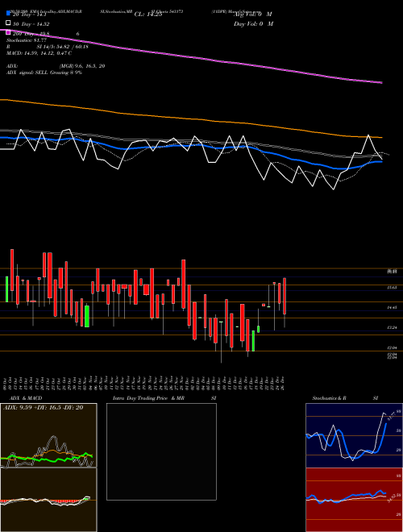Click the blue 20 Day EMA legend swatch
403x532 pixels.
point(9,14)
